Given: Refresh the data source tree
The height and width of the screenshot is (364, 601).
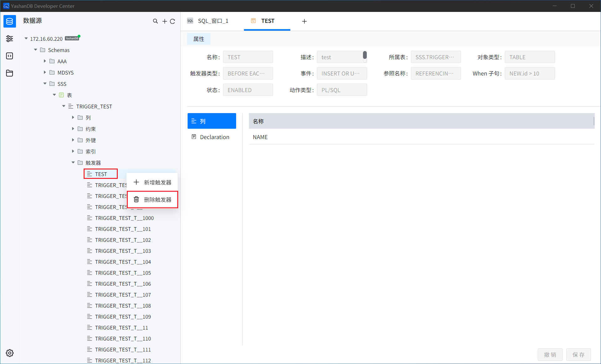Looking at the screenshot, I should click(173, 21).
